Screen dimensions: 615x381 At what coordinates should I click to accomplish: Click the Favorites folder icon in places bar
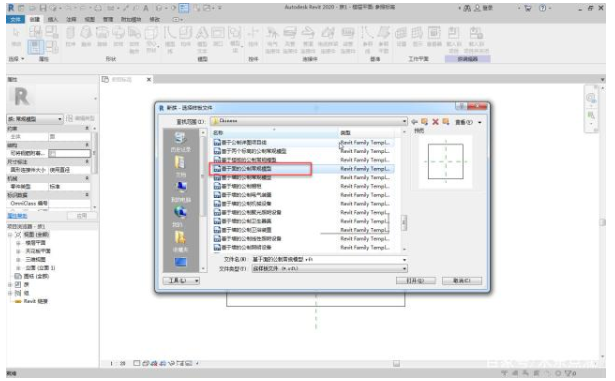coord(180,241)
